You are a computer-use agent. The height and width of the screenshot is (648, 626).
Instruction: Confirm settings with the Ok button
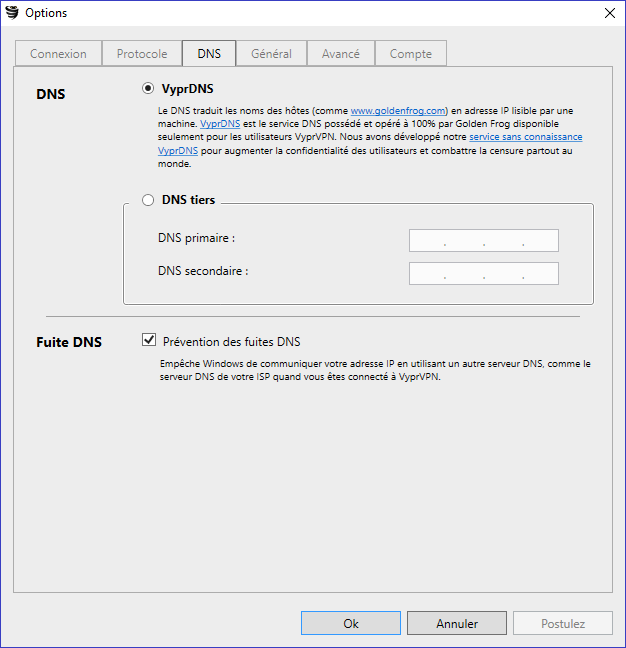(351, 623)
